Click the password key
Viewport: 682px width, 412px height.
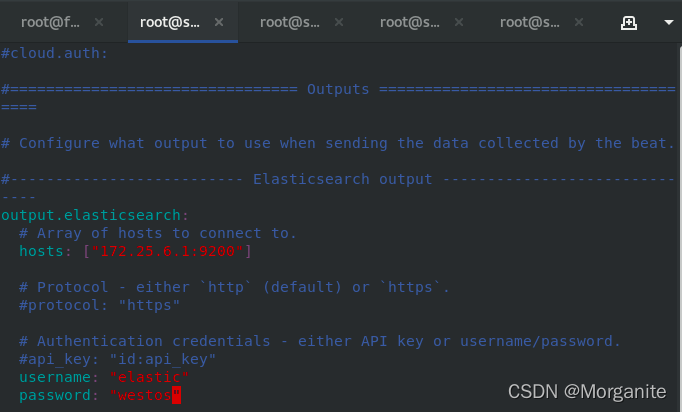(x=55, y=395)
